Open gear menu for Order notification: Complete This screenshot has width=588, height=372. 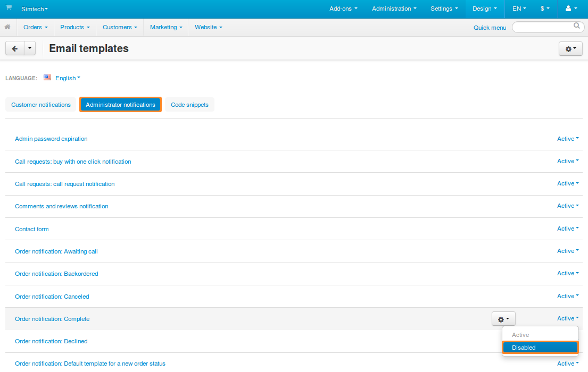click(503, 319)
